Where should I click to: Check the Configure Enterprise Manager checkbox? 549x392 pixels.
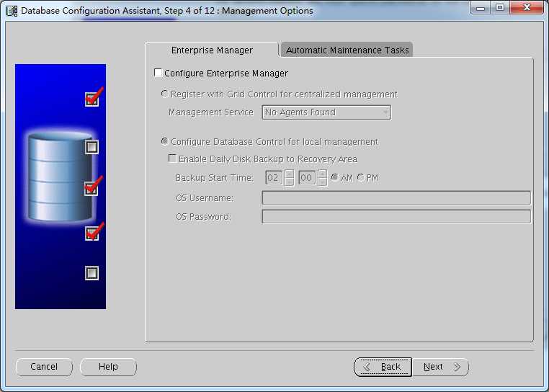click(x=159, y=73)
